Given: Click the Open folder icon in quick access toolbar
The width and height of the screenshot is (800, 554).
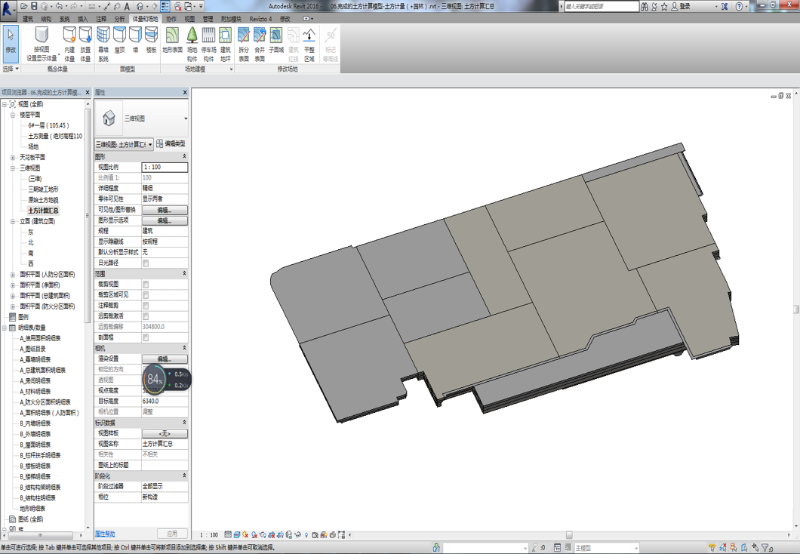Looking at the screenshot, I should click(x=24, y=6).
